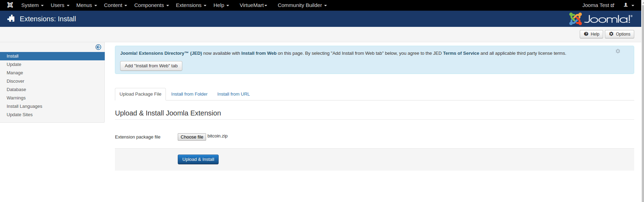644x202 pixels.
Task: Click the Extension package file label
Action: (x=138, y=137)
